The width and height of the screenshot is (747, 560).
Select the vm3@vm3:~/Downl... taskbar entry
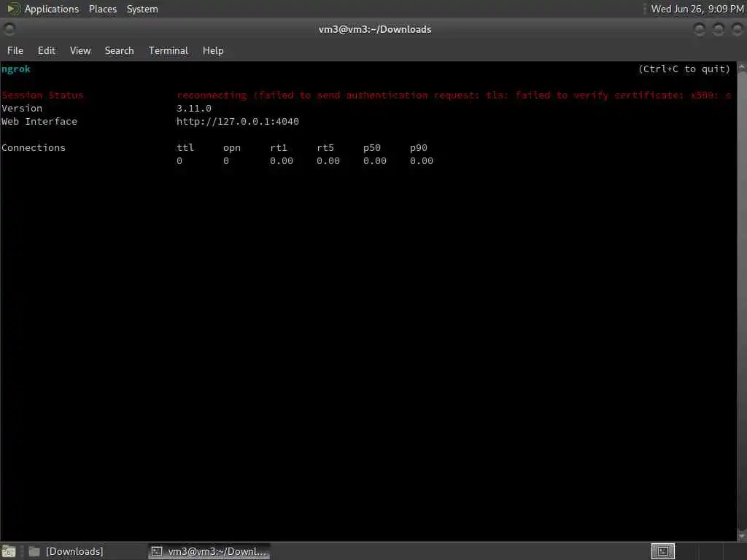[209, 551]
